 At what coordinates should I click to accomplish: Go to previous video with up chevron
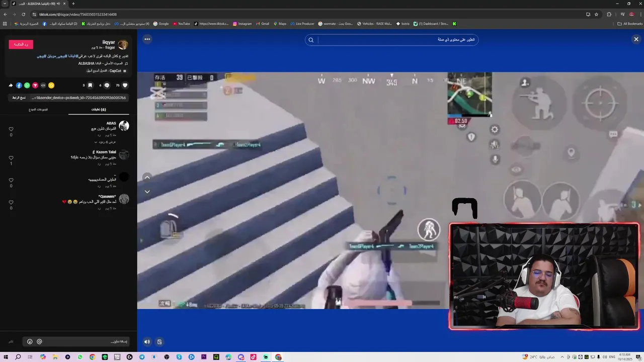[147, 177]
